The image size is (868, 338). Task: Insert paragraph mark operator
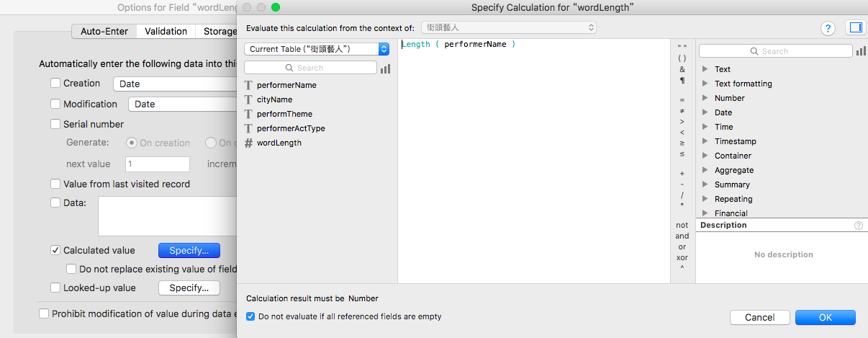point(682,80)
